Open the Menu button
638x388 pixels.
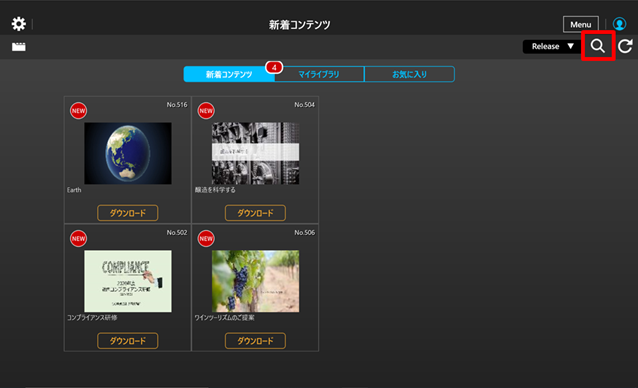tap(581, 24)
